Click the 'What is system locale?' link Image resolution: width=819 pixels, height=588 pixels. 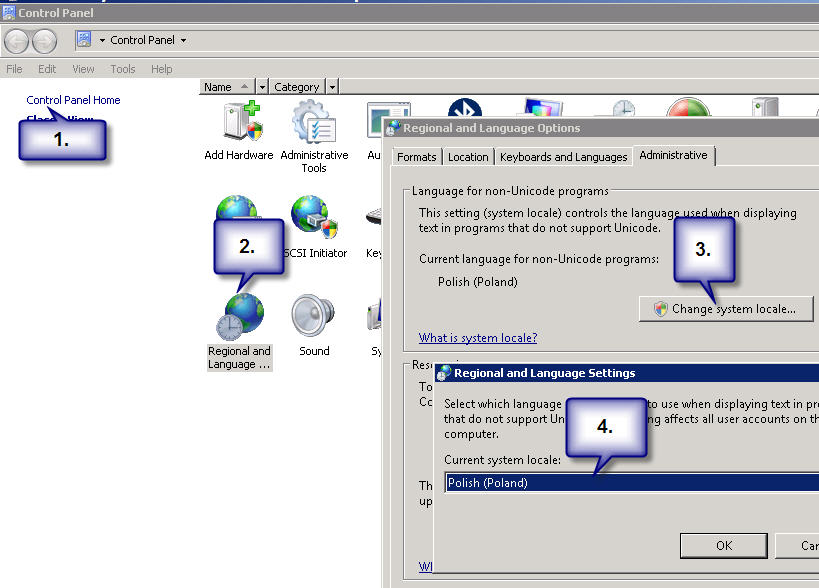pos(478,338)
